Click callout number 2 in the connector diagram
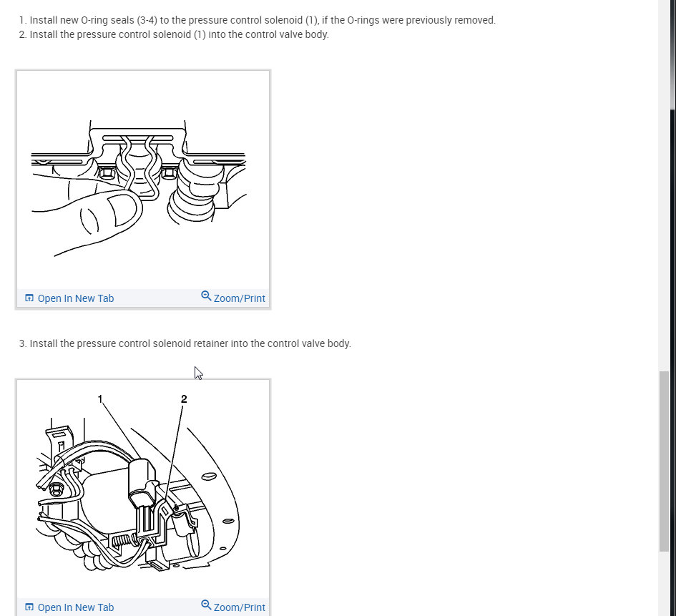Screen dimensions: 676x616 click(x=184, y=399)
